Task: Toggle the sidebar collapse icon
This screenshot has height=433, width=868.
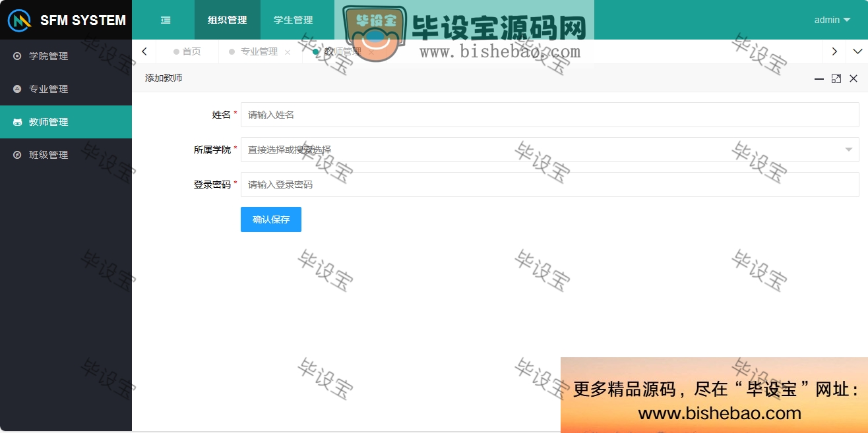Action: click(166, 20)
